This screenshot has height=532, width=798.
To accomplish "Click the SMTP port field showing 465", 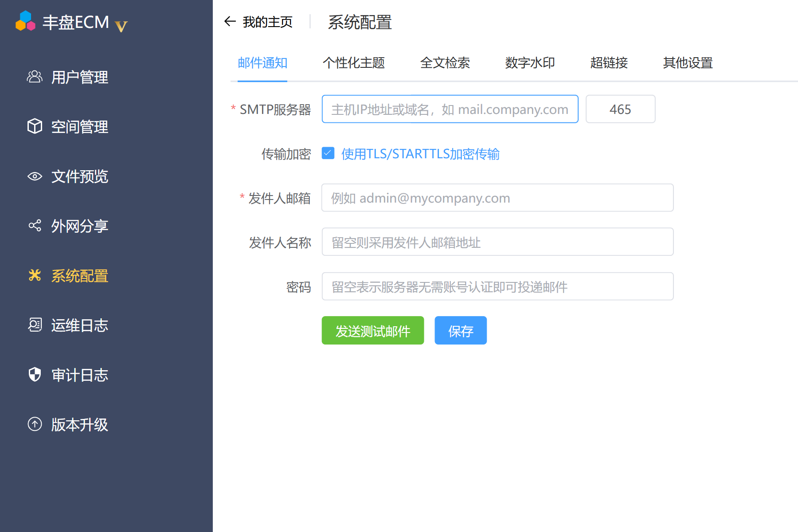I will pyautogui.click(x=620, y=109).
